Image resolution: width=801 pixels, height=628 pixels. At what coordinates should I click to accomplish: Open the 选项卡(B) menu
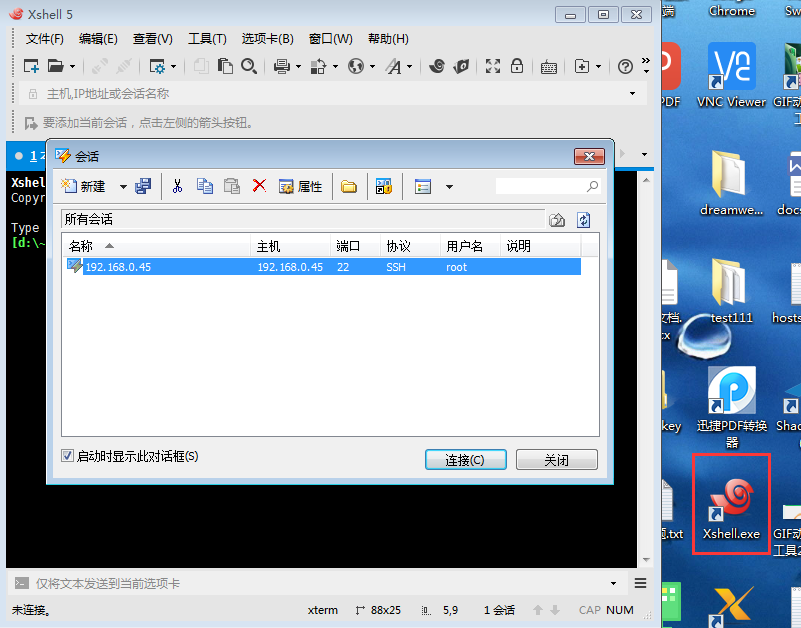(x=268, y=39)
